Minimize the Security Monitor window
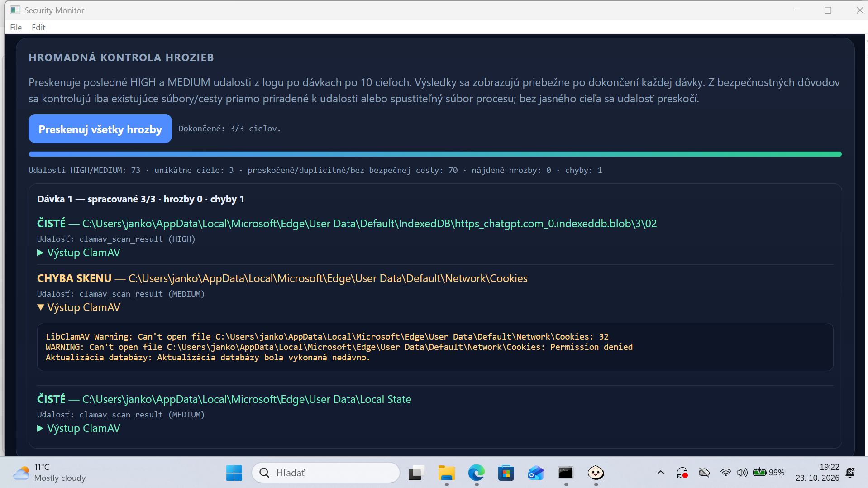The height and width of the screenshot is (488, 868). 797,10
